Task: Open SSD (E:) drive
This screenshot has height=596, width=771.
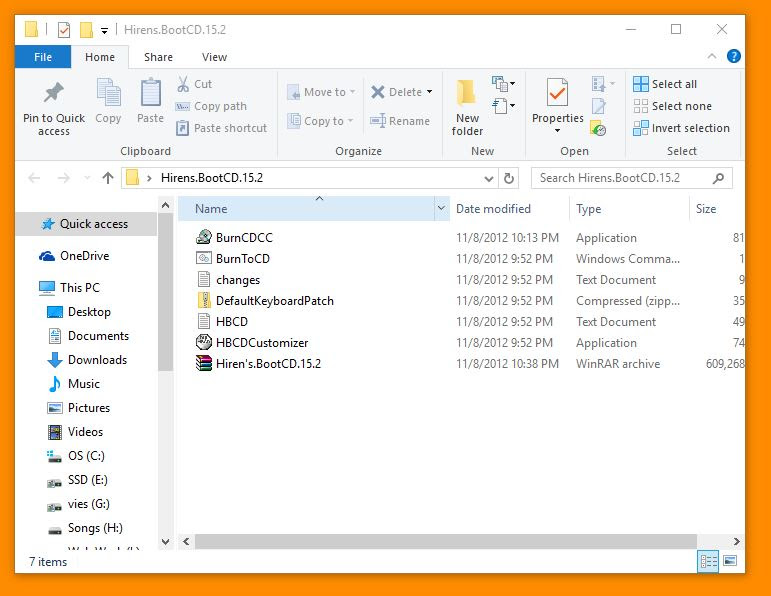Action: (x=77, y=480)
